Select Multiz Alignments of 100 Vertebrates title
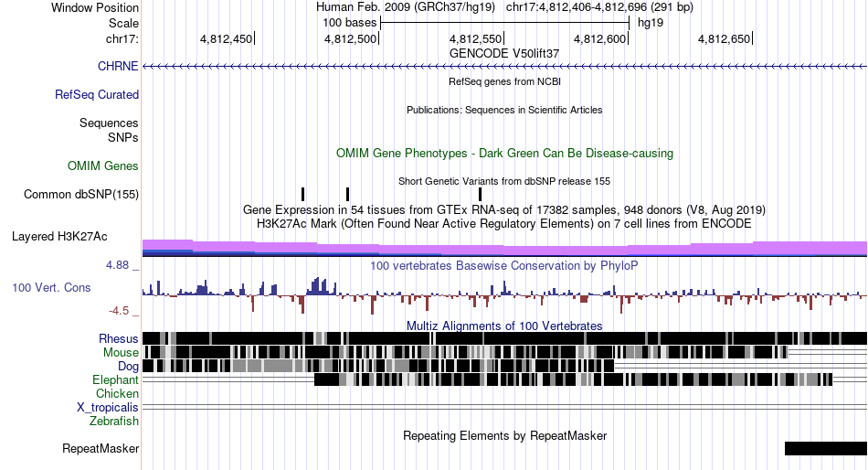Viewport: 868px width, 470px height. [x=504, y=326]
